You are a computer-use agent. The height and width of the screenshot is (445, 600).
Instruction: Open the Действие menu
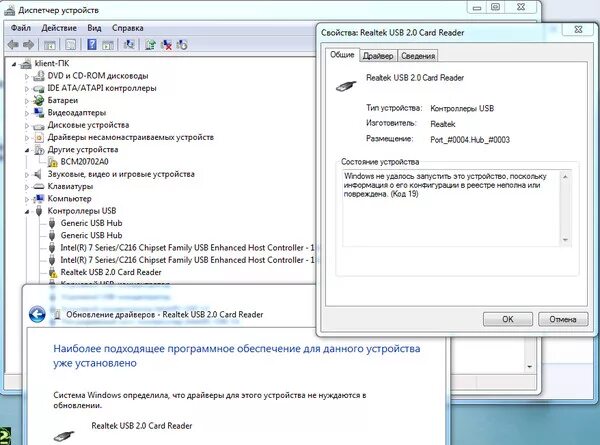(59, 28)
